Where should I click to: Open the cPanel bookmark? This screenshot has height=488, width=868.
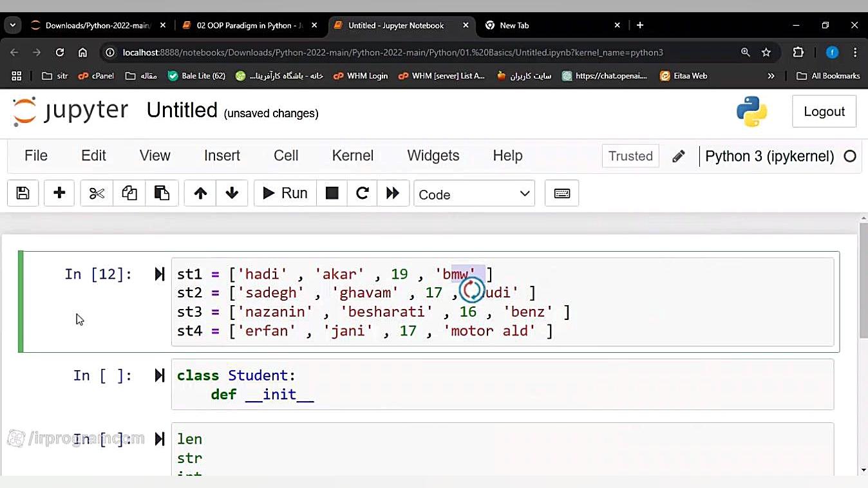96,76
